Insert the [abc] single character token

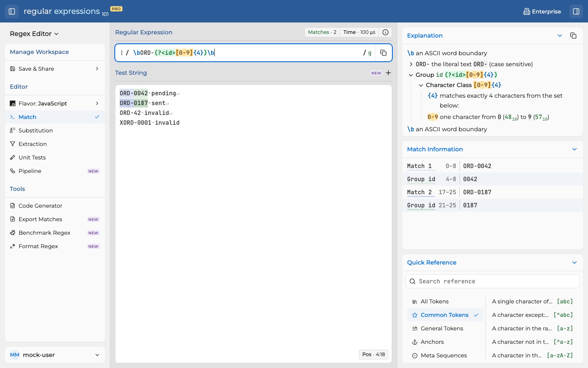[x=532, y=301]
